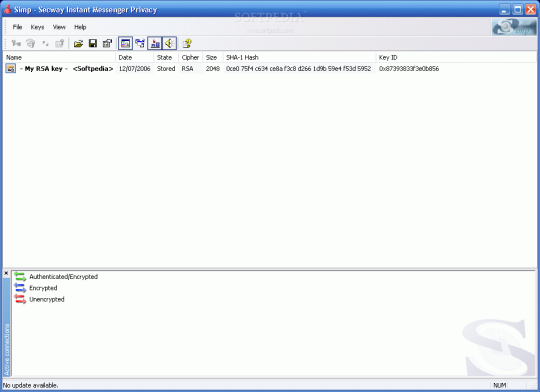Open a keyfile with the open-folder toolbar icon

pyautogui.click(x=79, y=43)
